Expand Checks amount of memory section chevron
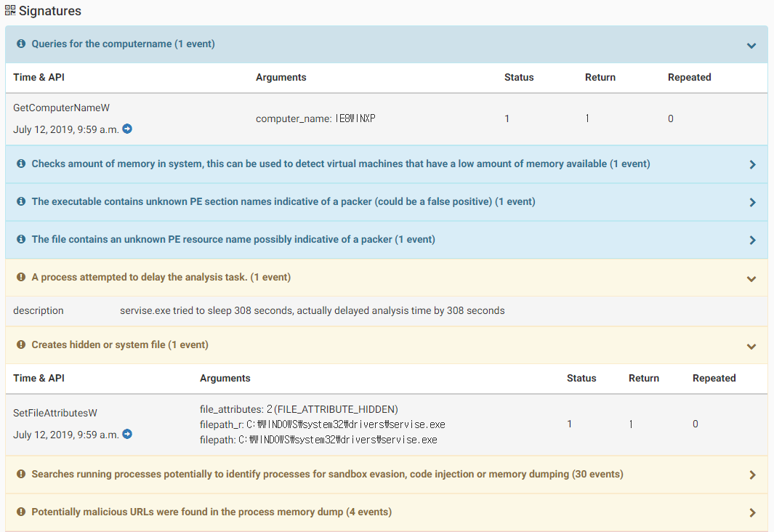Screen dimensions: 774x532 coord(752,164)
